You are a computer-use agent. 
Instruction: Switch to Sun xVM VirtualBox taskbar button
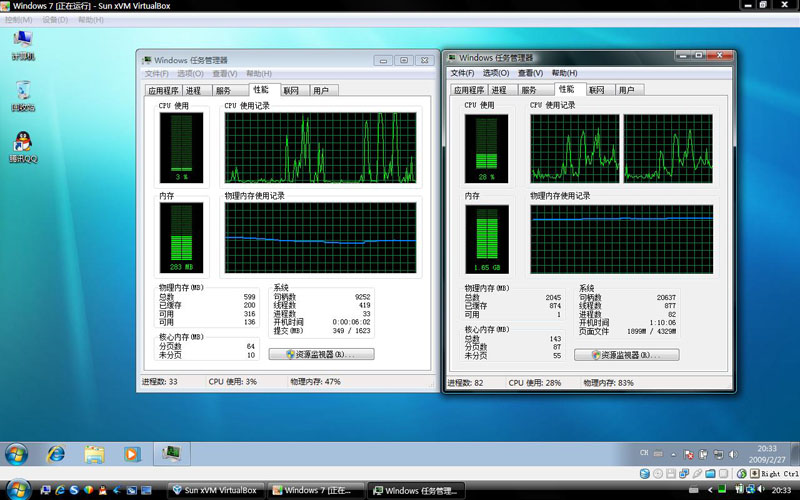216,490
